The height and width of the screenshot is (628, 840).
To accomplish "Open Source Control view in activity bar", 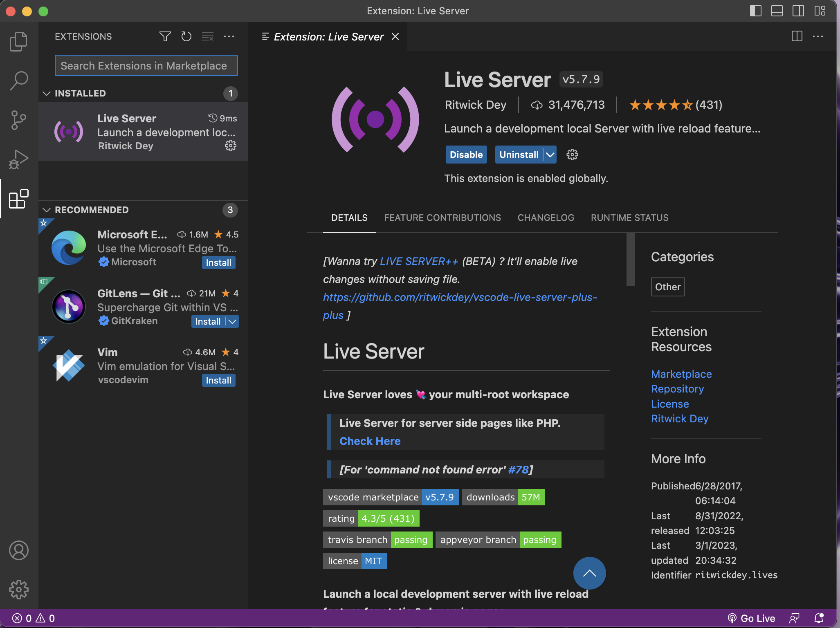I will click(18, 120).
